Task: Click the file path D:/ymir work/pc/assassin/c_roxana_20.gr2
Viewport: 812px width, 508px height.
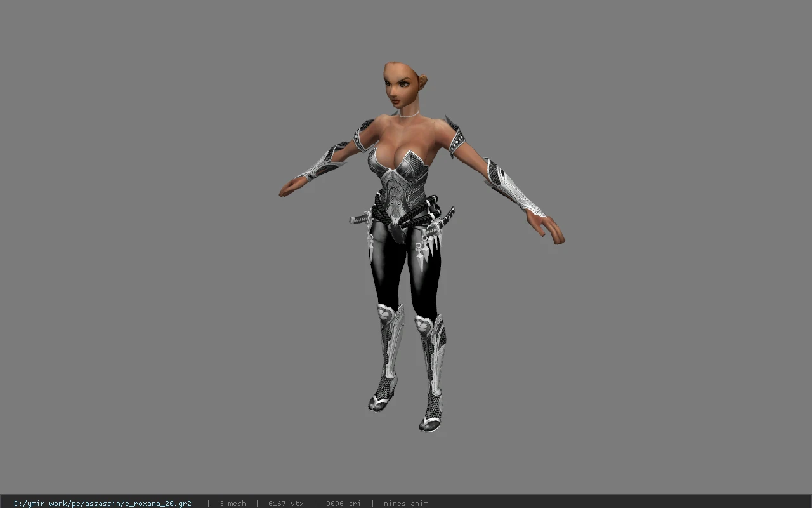Action: 103,504
